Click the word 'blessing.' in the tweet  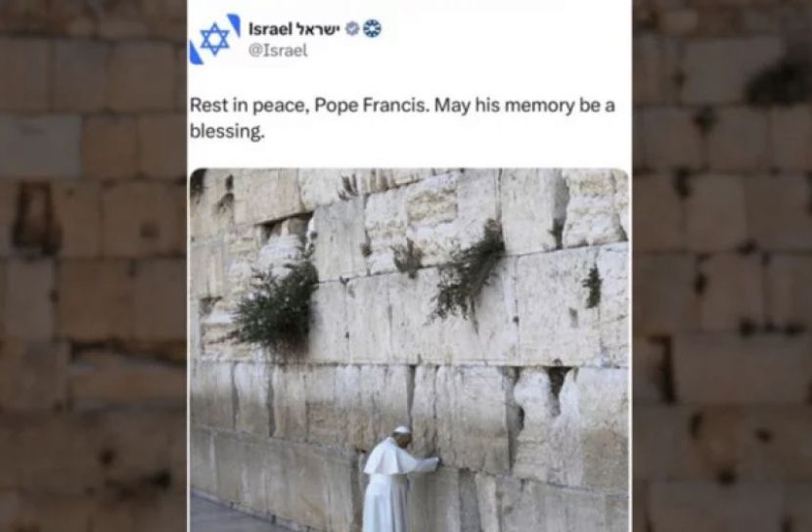tap(227, 131)
